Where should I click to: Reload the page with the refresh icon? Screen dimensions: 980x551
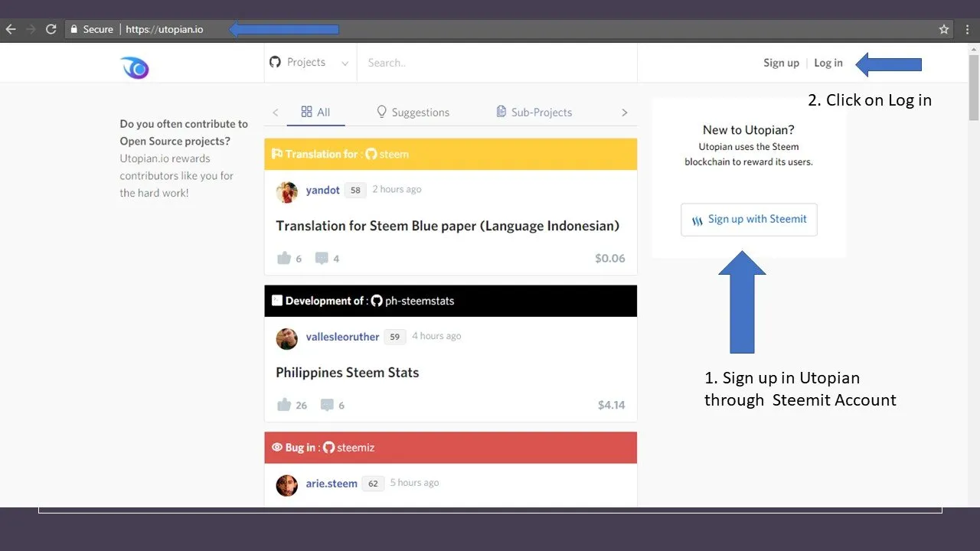click(x=51, y=29)
